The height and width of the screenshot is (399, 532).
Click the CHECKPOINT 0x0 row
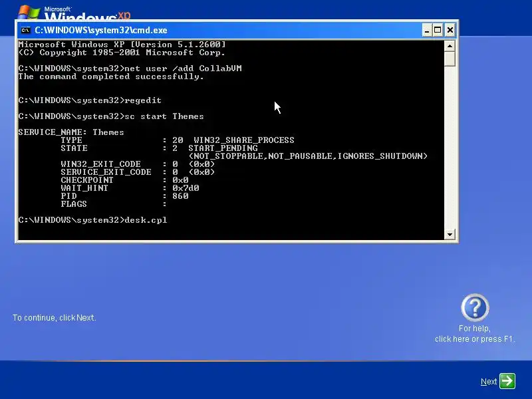(124, 180)
